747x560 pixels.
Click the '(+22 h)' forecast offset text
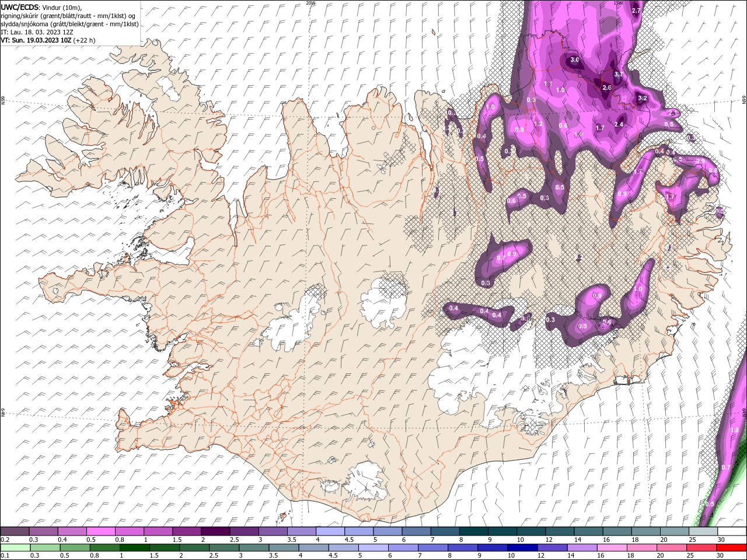point(84,40)
